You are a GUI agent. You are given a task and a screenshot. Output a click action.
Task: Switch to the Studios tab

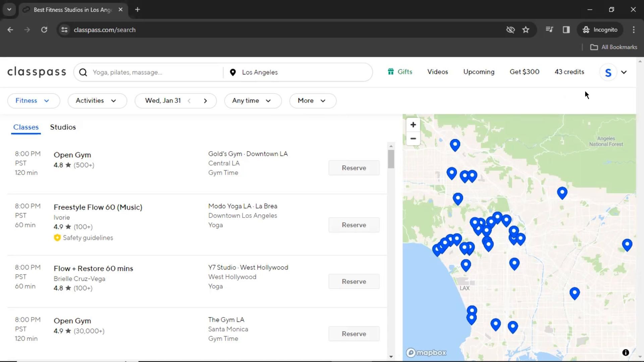click(63, 127)
